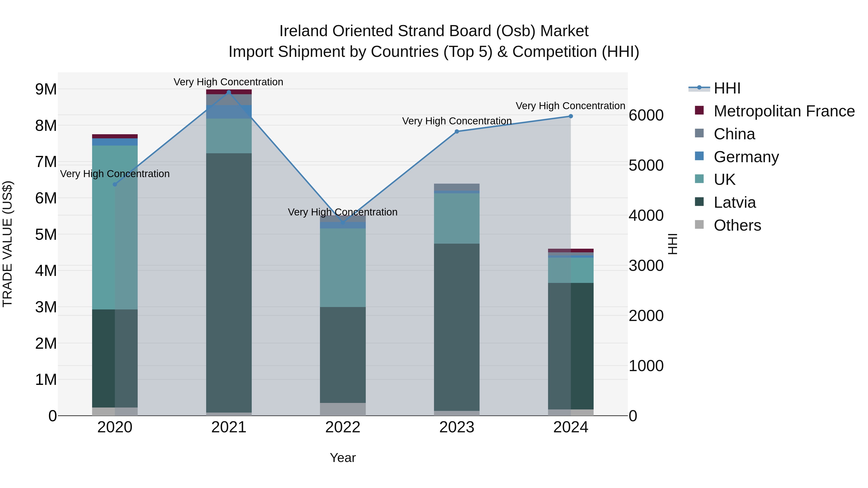The width and height of the screenshot is (868, 488).
Task: Click the Metropolitan France segment of 2020 bar
Action: 115,136
